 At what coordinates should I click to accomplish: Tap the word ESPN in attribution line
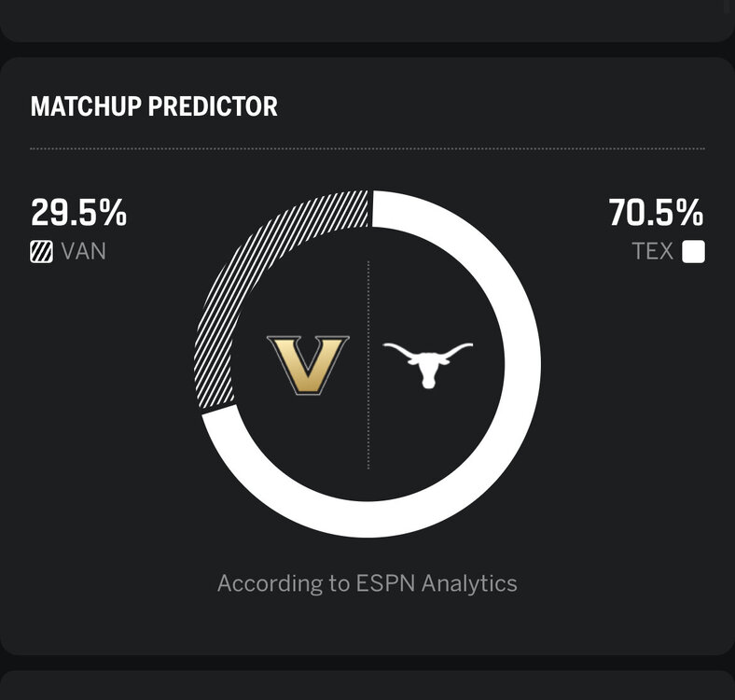pos(385,583)
